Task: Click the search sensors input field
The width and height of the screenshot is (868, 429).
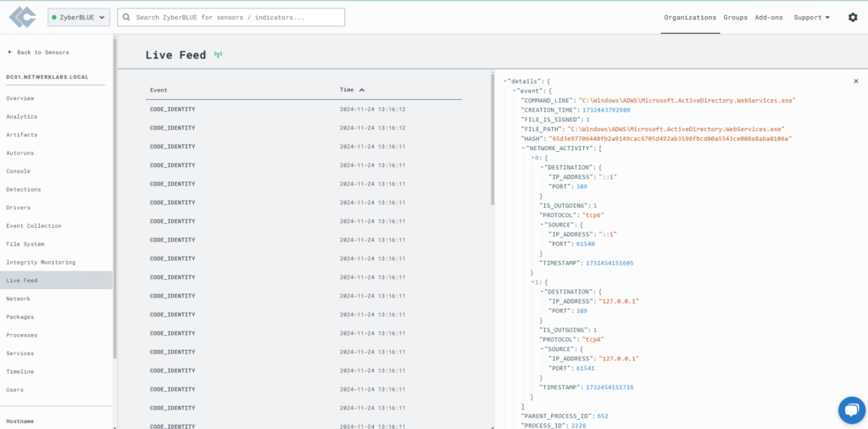Action: tap(231, 17)
